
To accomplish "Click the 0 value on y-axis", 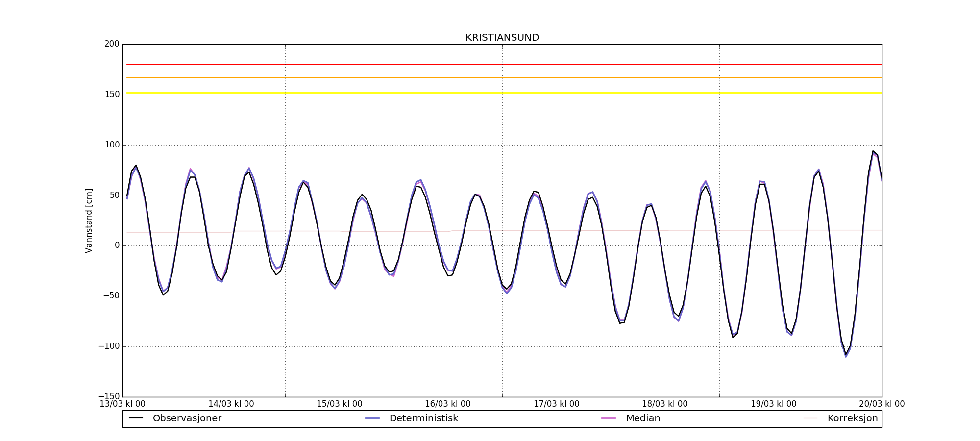I will 117,245.
